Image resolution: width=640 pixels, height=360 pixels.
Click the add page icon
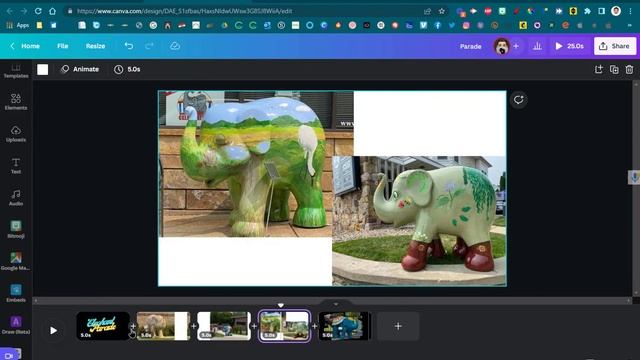coord(598,69)
